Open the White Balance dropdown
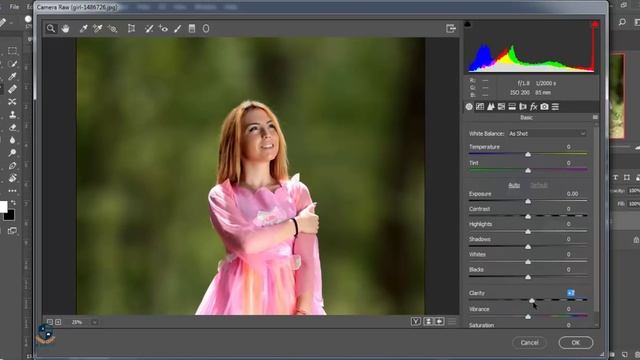Screen dimensions: 640x360 [547, 134]
